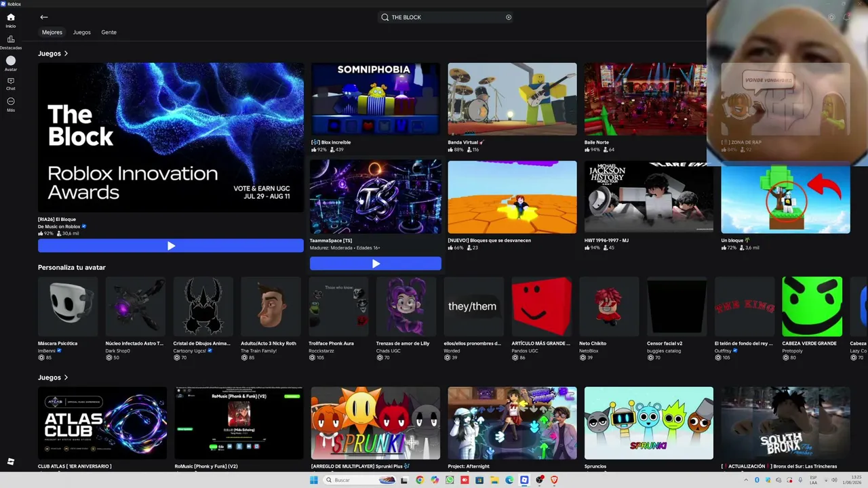The image size is (868, 488).
Task: Select the Trenzas de amor de Lilly item
Action: 406,306
